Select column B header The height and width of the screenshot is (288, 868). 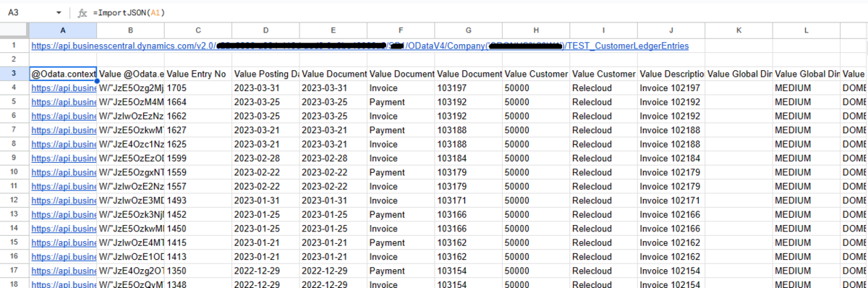[x=130, y=30]
